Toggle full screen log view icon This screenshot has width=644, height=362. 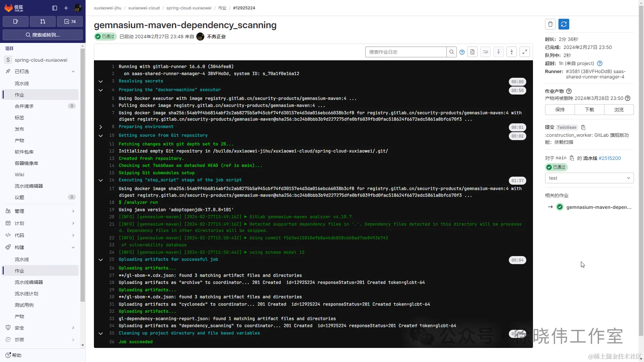tap(525, 52)
